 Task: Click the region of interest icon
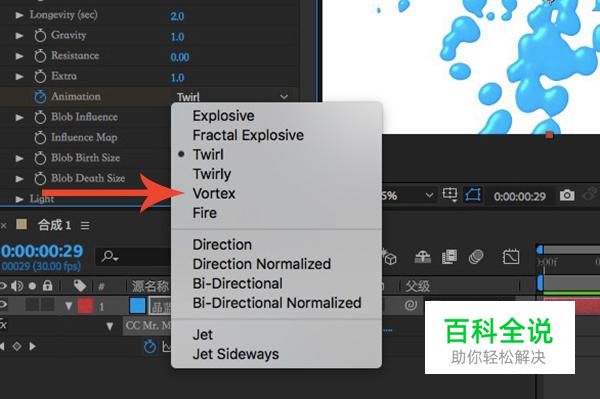coord(450,195)
